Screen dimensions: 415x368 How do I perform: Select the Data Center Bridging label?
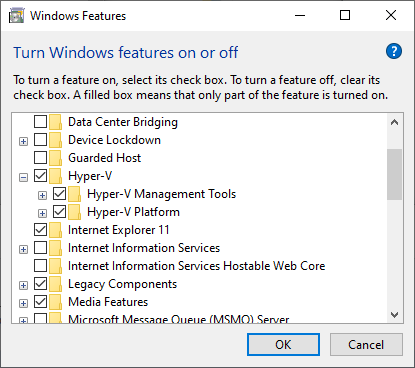[123, 122]
